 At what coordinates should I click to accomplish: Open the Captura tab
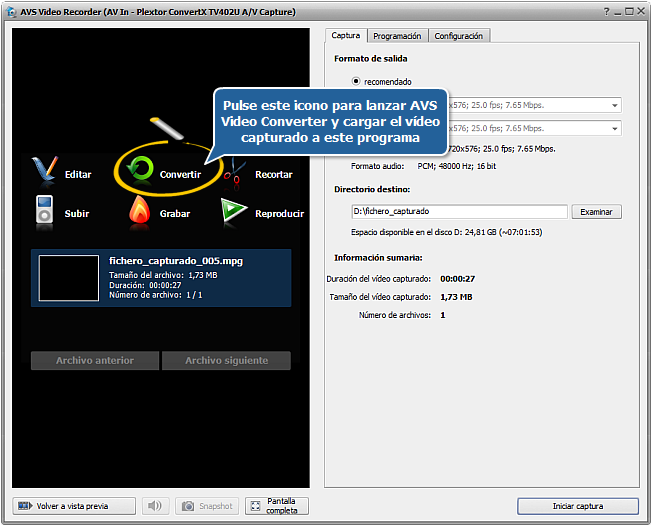pyautogui.click(x=346, y=35)
